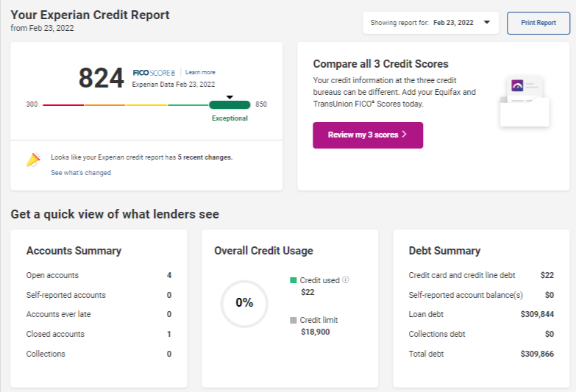The image size is (576, 392).
Task: Click the Collections row in Accounts Summary
Action: point(99,354)
